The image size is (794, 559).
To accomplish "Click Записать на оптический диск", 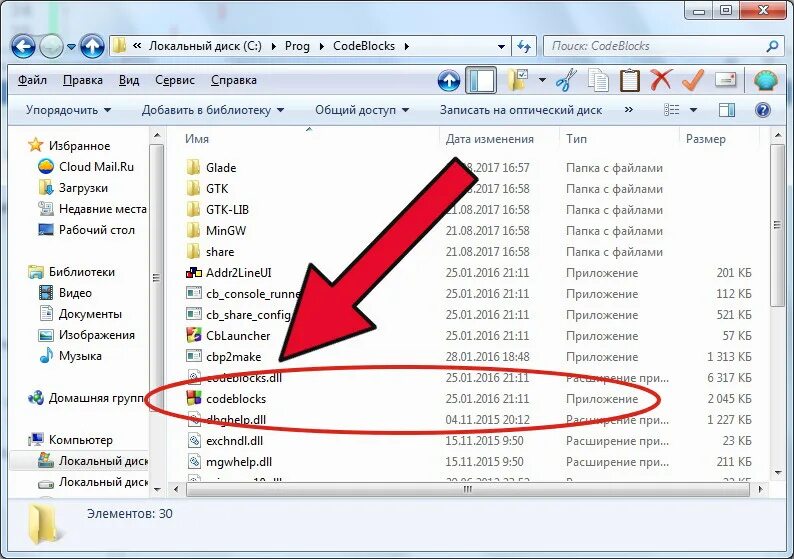I will coord(521,110).
